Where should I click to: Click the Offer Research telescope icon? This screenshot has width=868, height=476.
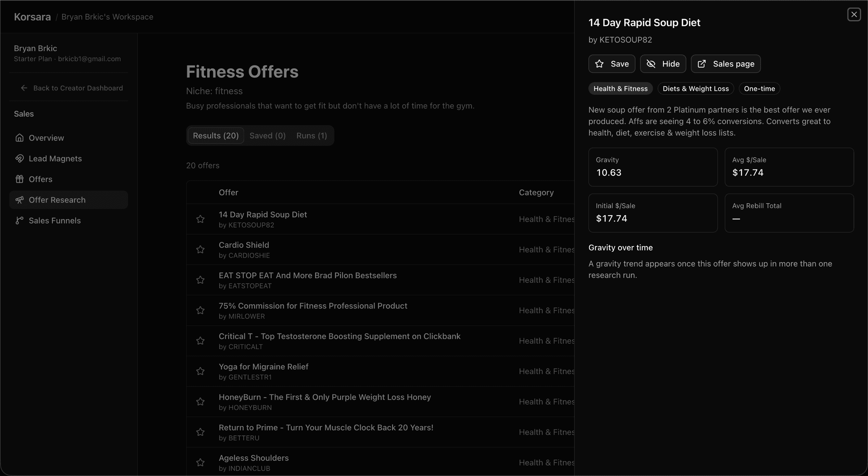[x=20, y=200]
